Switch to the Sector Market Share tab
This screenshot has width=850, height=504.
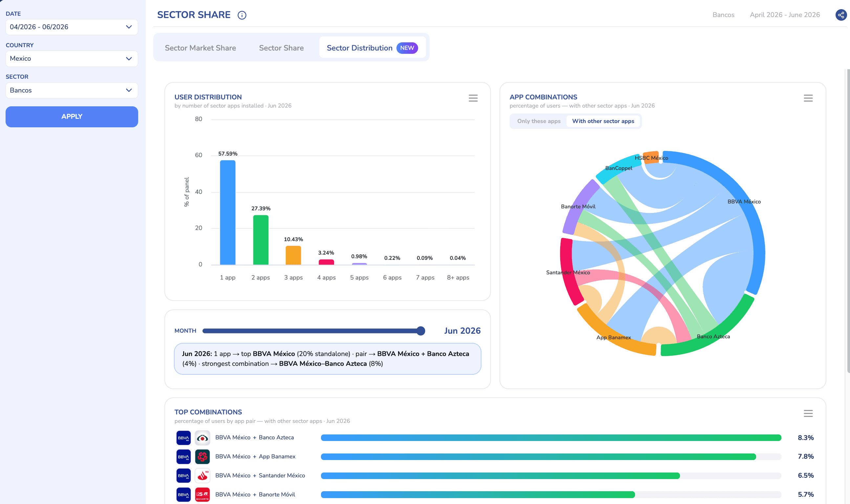click(x=201, y=48)
